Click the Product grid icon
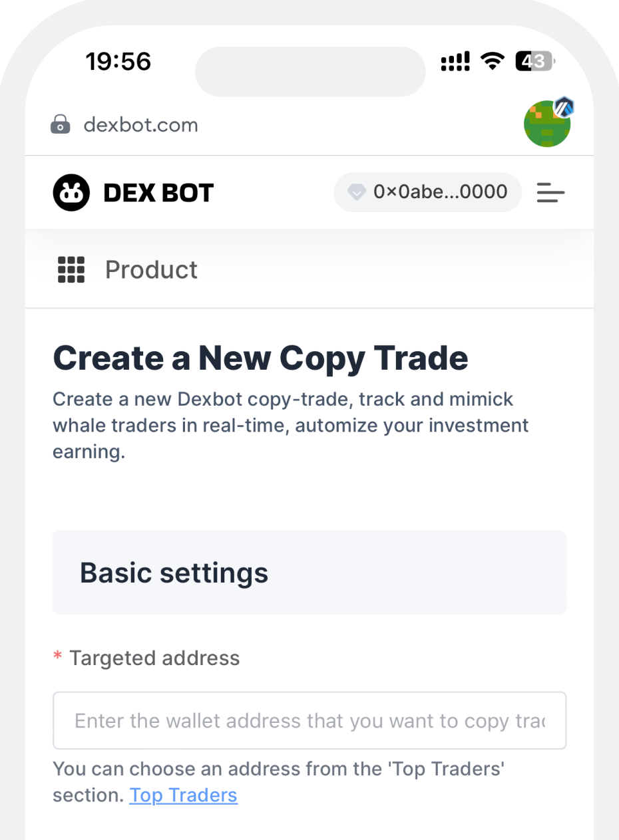This screenshot has height=840, width=619. coord(71,270)
